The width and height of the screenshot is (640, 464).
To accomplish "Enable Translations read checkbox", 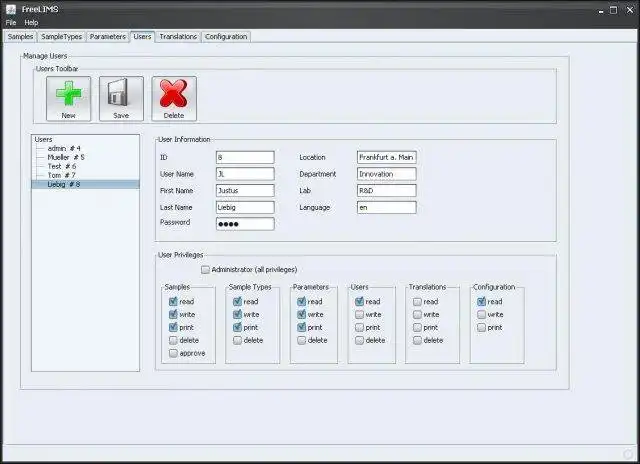I will pyautogui.click(x=417, y=302).
